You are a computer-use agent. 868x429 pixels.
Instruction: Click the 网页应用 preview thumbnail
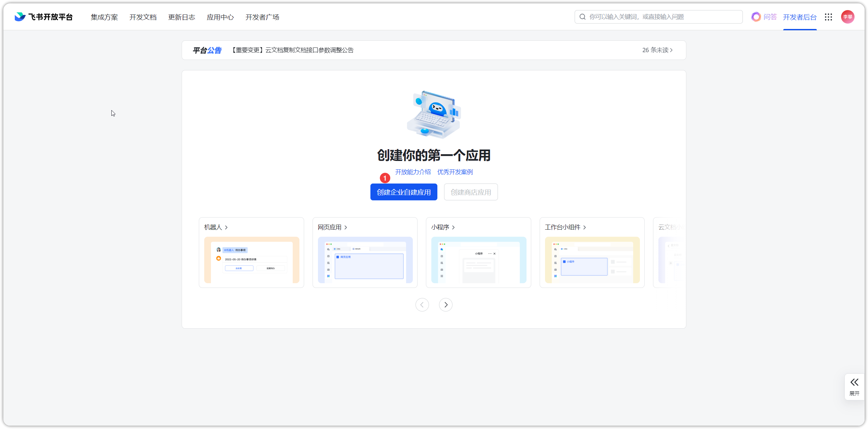tap(365, 260)
